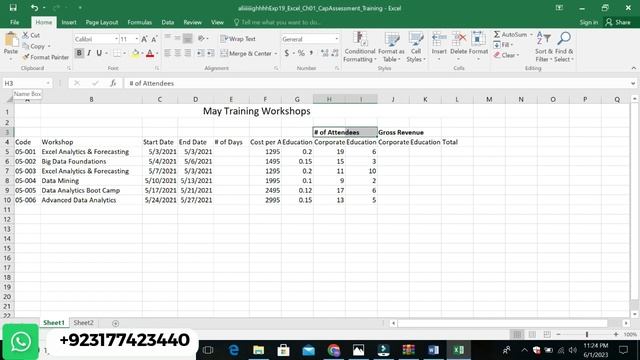Click the Tell me what you want search box

point(278,22)
